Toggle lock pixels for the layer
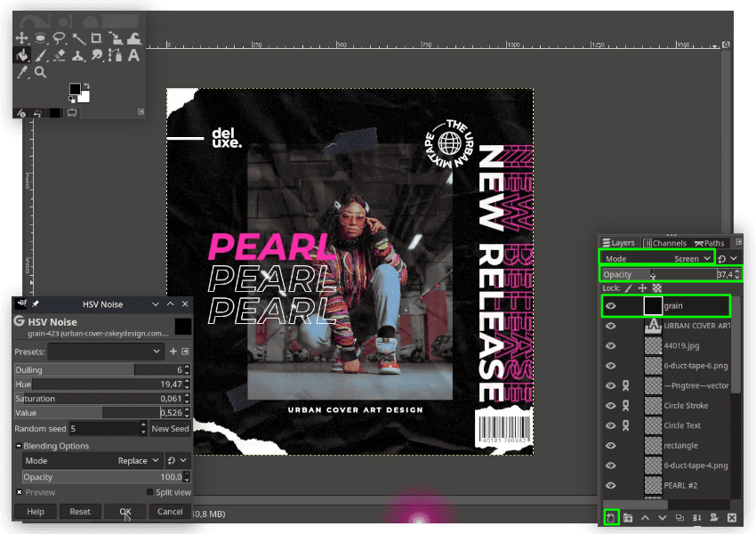The height and width of the screenshot is (534, 756). 629,288
